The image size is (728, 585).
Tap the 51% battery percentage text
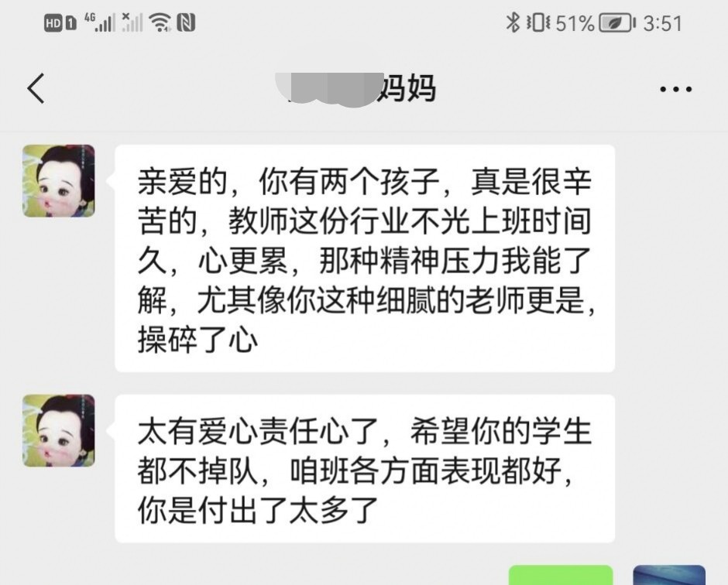point(575,23)
